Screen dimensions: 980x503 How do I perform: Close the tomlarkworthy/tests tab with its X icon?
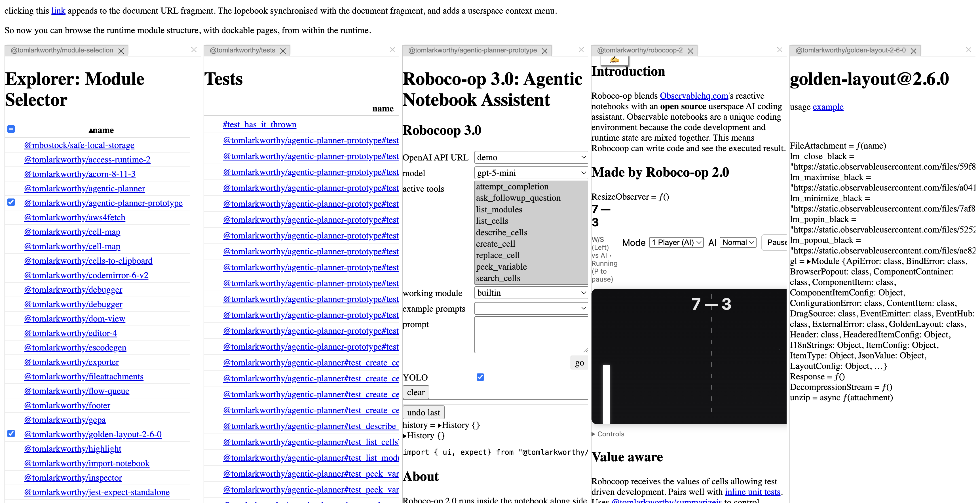[x=283, y=51]
